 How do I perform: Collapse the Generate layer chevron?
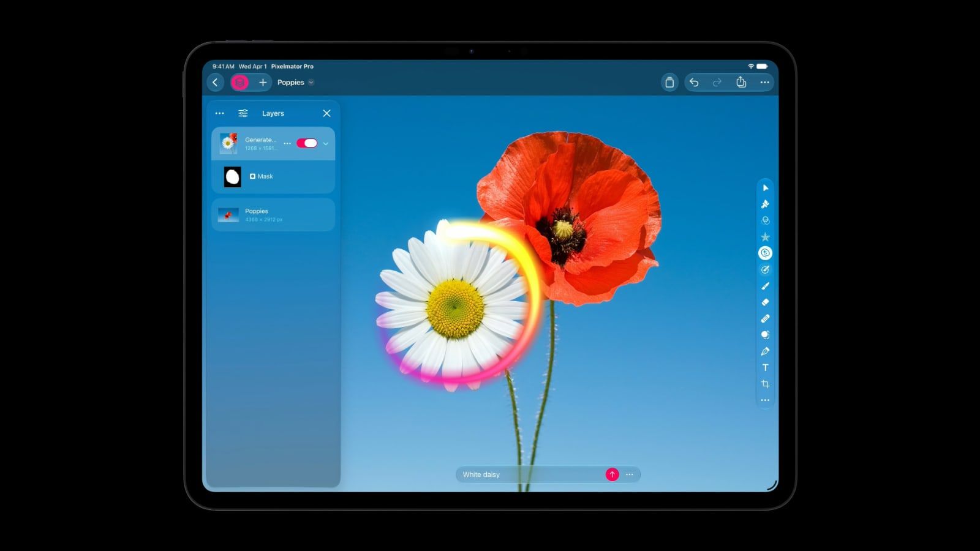[326, 144]
